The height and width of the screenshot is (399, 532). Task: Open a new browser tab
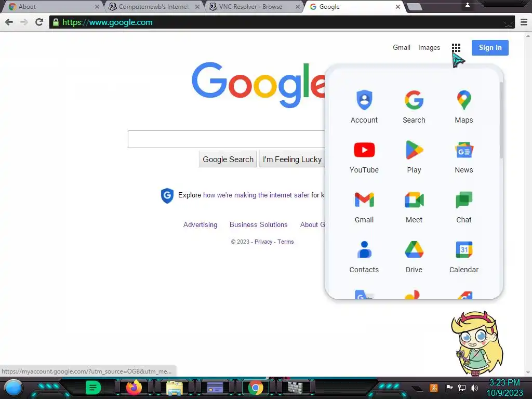coord(415,7)
